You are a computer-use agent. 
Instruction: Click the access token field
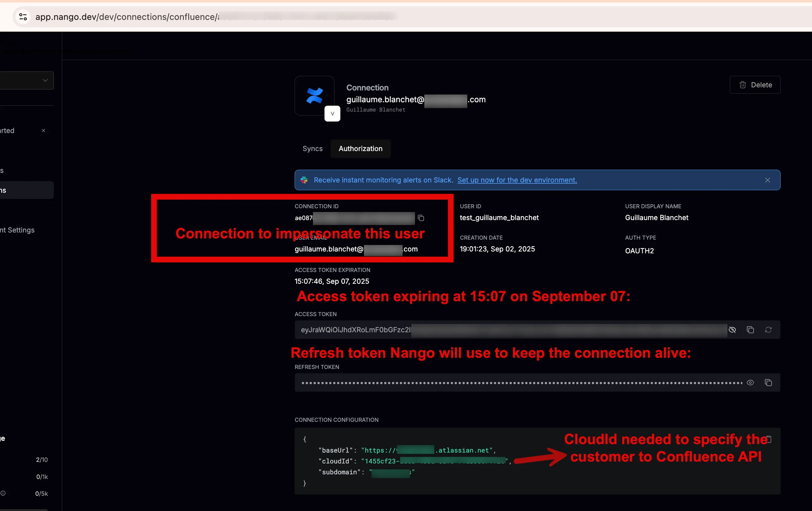point(537,330)
